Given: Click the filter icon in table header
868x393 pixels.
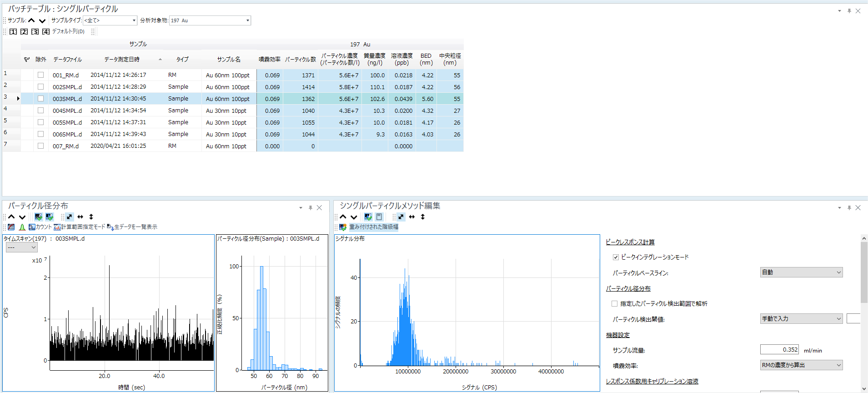Looking at the screenshot, I should click(27, 60).
